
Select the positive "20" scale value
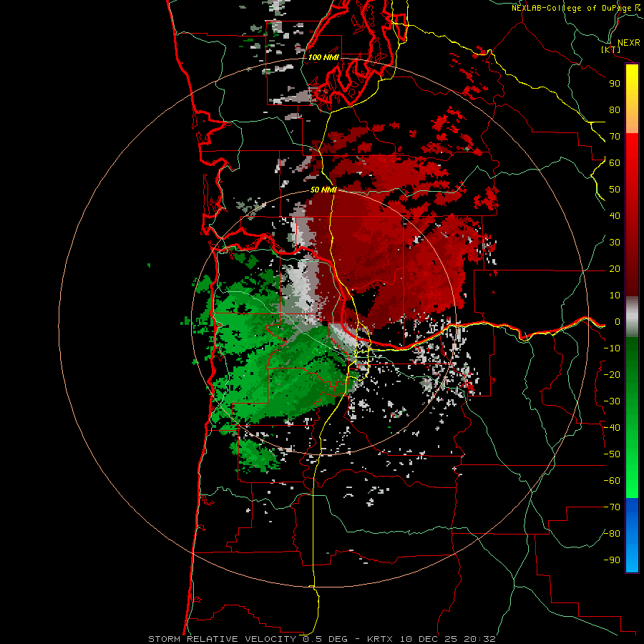click(615, 269)
